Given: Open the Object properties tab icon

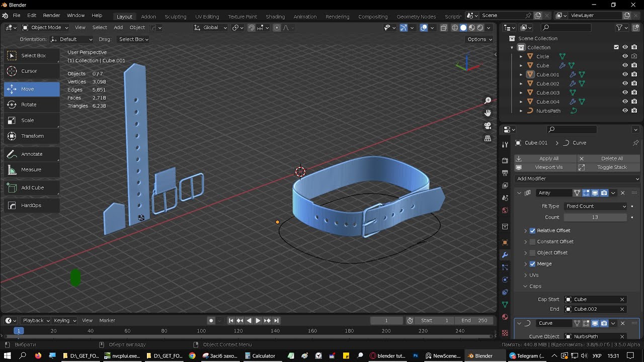Looking at the screenshot, I should (505, 242).
